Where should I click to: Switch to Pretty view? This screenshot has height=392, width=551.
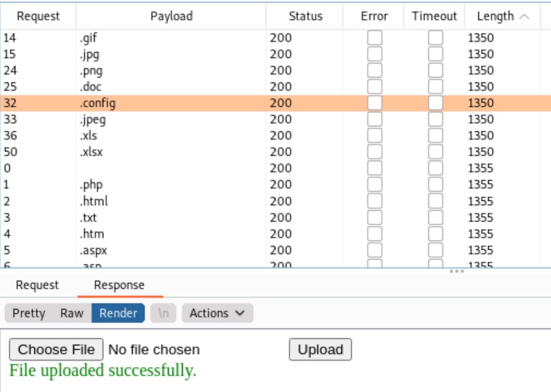click(29, 313)
